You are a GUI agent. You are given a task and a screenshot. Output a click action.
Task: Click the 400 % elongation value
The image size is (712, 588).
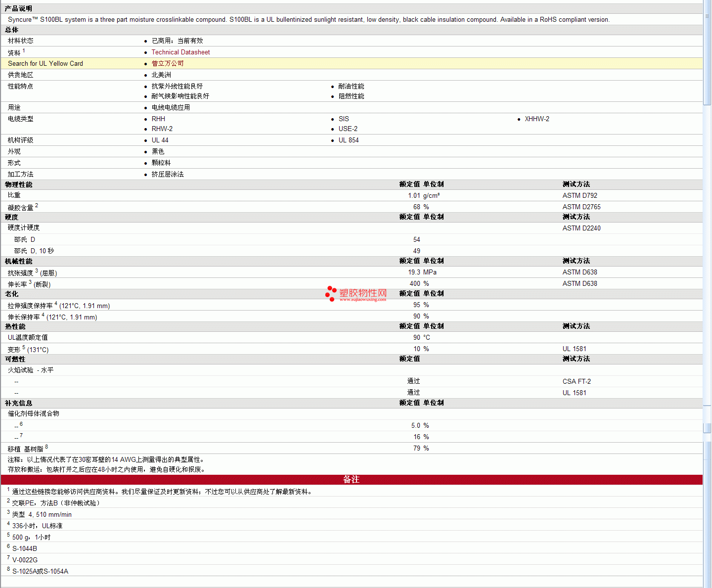tap(419, 283)
